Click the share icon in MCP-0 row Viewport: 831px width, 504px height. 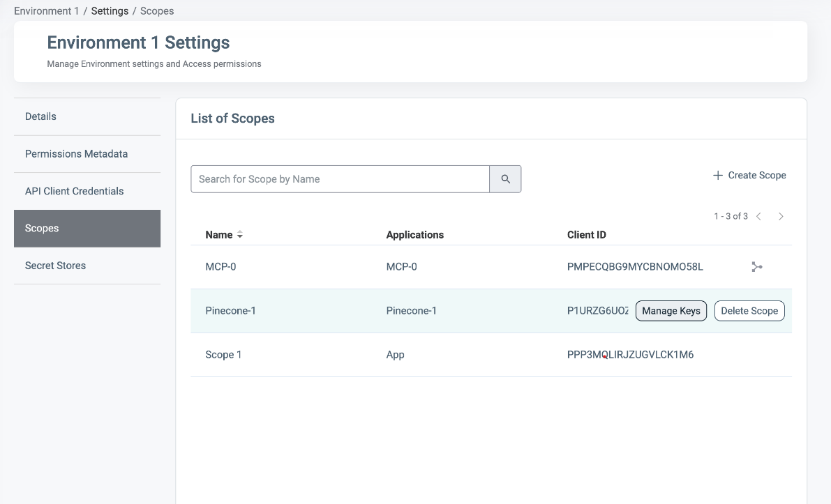(x=757, y=267)
